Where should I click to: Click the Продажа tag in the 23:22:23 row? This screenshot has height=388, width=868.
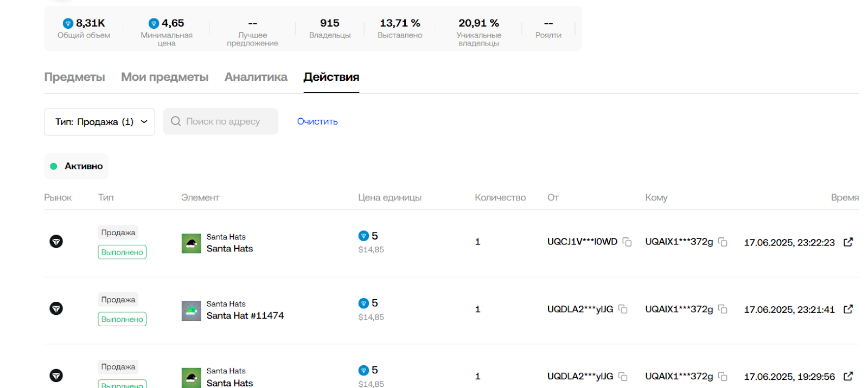[118, 232]
